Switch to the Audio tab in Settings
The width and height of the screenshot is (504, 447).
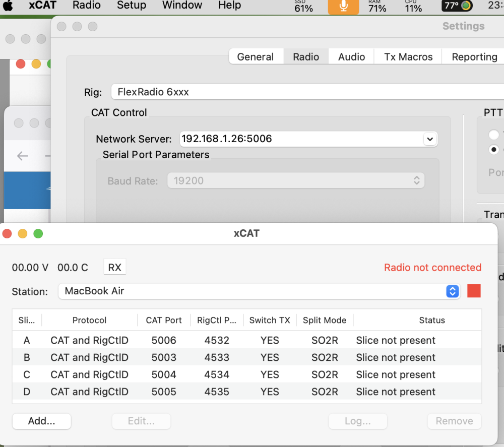pos(351,56)
